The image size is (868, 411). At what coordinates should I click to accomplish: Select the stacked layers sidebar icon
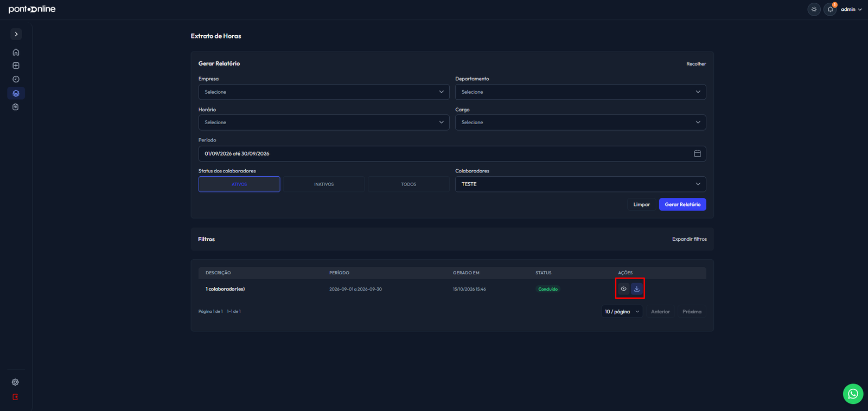(16, 93)
